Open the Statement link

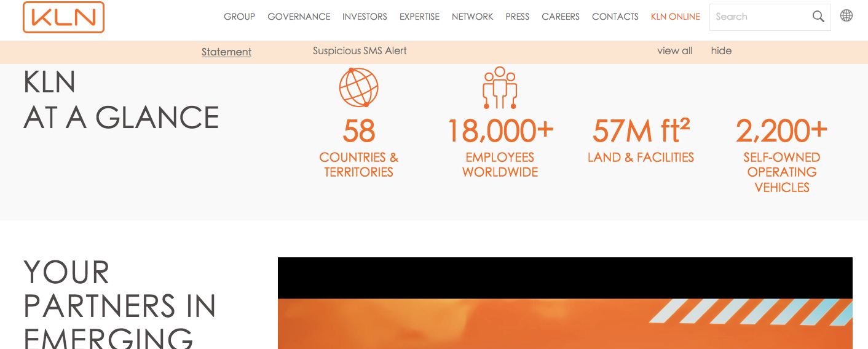pos(226,52)
